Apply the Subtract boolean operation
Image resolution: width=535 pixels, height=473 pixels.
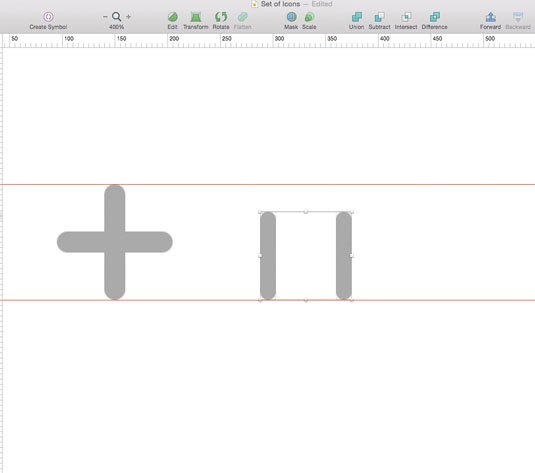coord(379,17)
